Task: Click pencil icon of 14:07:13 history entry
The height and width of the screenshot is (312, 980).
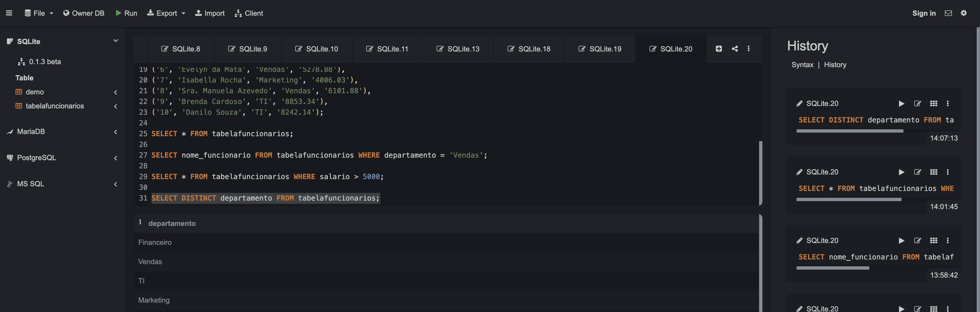Action: [x=799, y=104]
